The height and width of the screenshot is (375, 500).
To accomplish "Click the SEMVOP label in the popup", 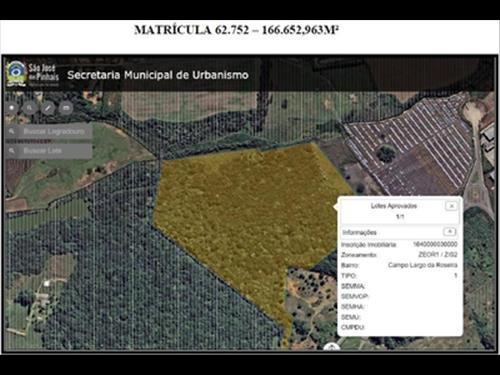I will [x=355, y=296].
